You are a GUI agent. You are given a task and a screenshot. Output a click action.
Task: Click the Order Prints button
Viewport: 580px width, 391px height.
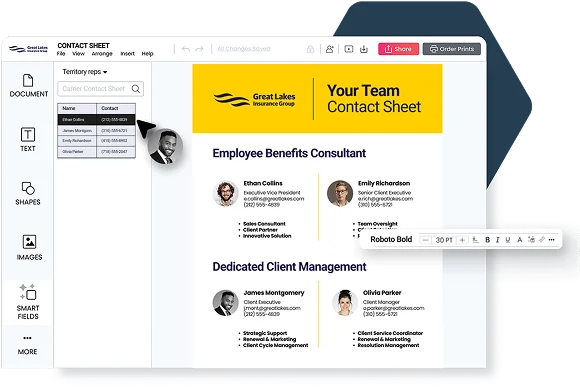point(452,49)
